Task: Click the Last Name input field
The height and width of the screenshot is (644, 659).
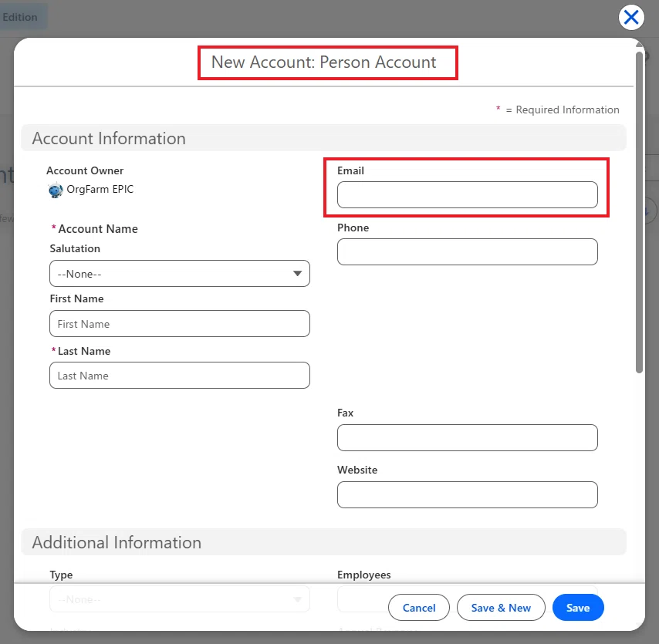Action: [180, 375]
